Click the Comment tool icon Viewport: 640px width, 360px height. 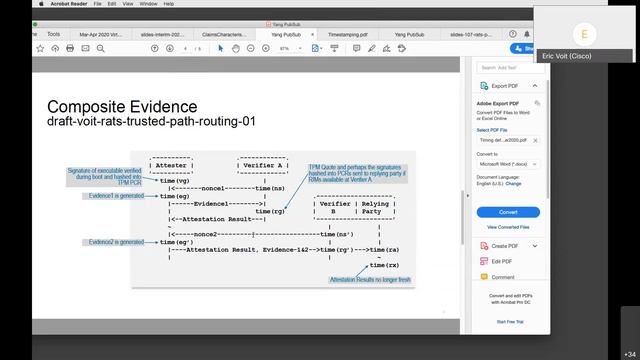click(484, 277)
